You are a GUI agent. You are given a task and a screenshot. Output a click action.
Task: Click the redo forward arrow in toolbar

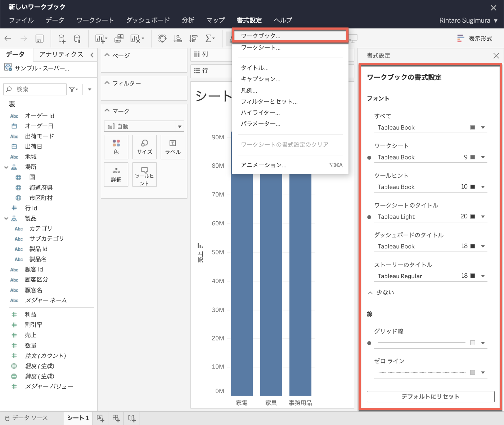tap(24, 39)
